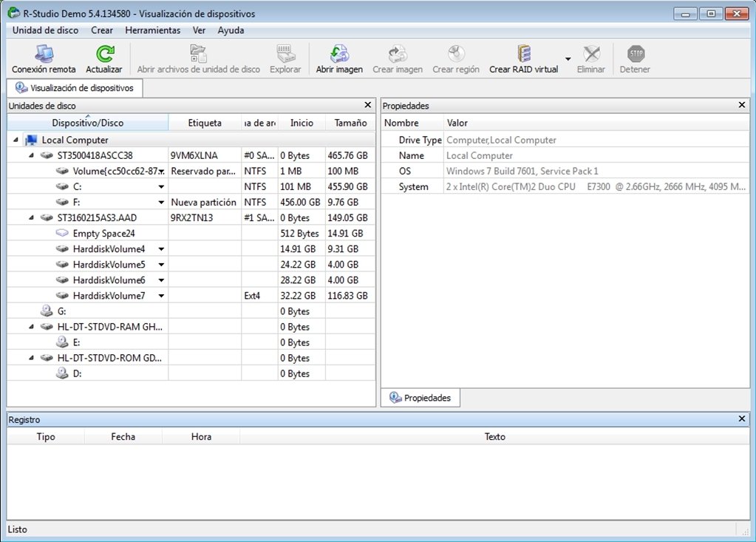Collapse the HL-DT-STDVD-RAM node

coord(31,326)
